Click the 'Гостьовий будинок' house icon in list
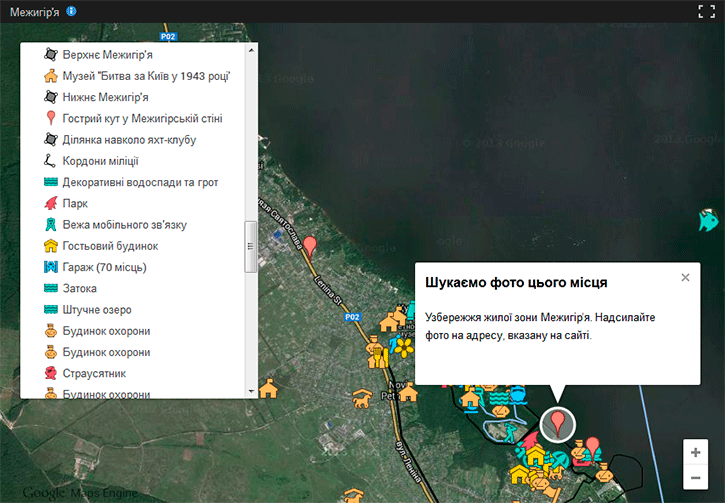This screenshot has height=503, width=725. tap(50, 246)
